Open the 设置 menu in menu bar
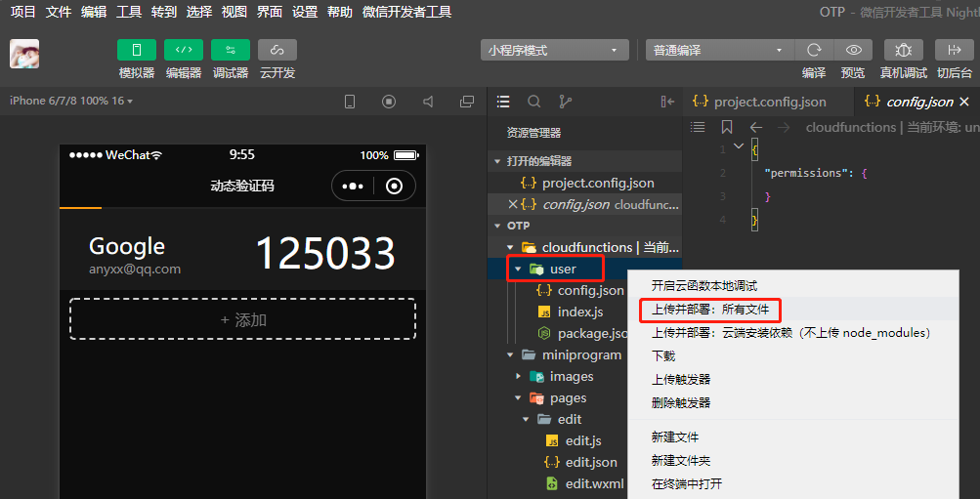Screen dimensions: 980x499 (x=305, y=12)
